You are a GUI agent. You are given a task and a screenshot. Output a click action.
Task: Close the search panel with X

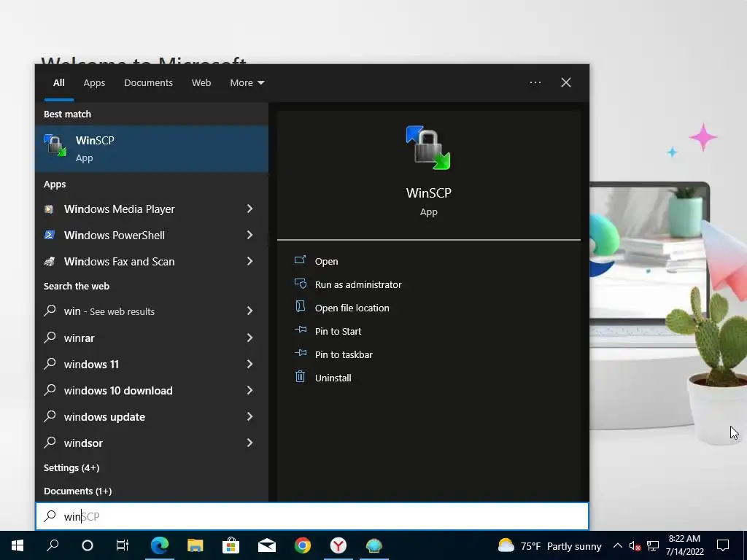click(x=565, y=82)
